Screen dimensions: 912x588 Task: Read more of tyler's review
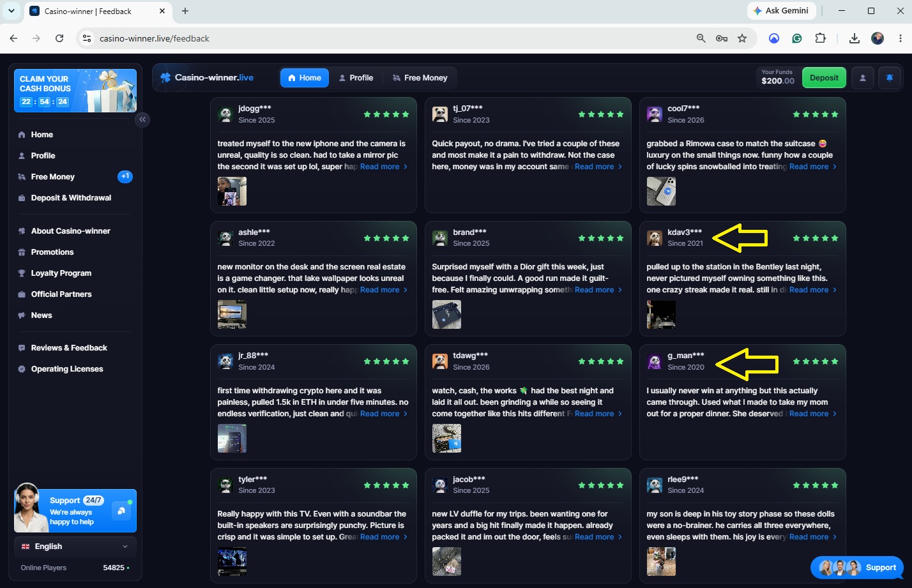[x=384, y=537]
